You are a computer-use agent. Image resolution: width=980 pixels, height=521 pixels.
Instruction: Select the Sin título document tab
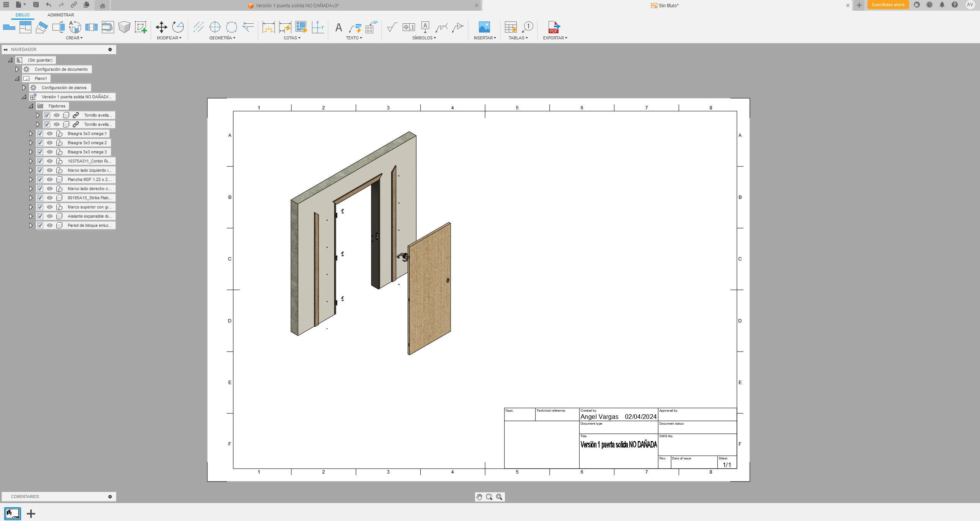pyautogui.click(x=668, y=5)
